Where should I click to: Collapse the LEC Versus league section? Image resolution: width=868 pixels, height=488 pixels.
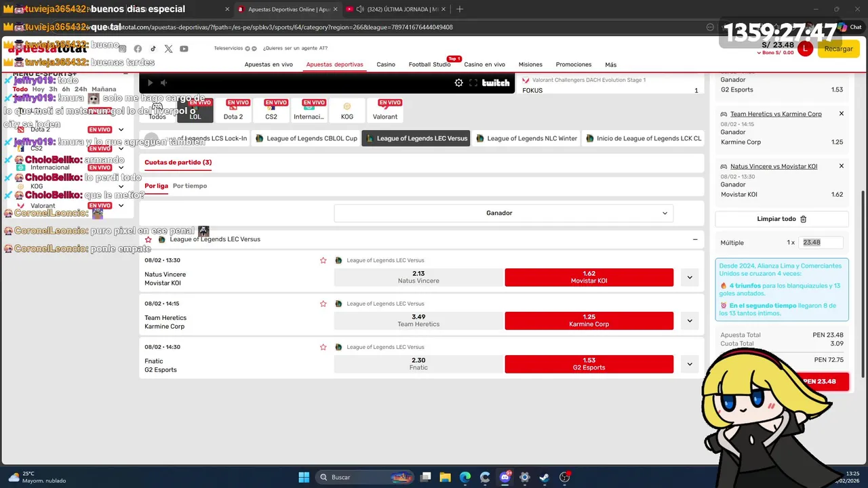(695, 239)
